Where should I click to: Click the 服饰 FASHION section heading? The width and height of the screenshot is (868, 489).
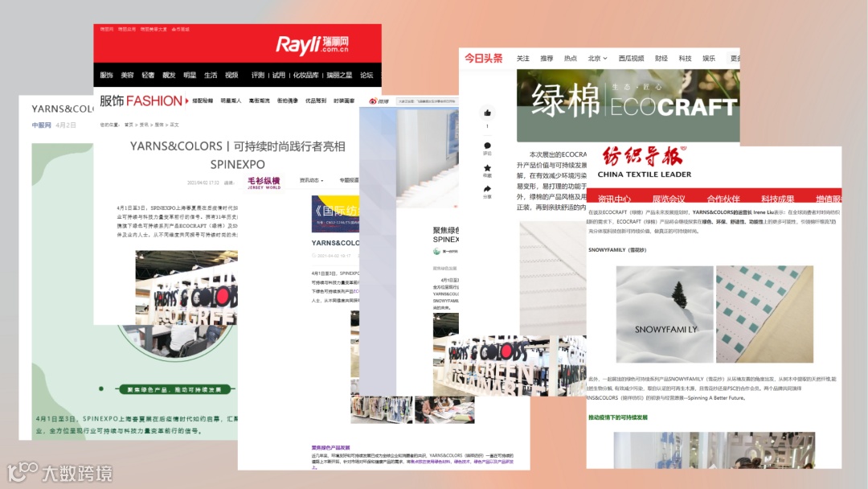tap(141, 101)
